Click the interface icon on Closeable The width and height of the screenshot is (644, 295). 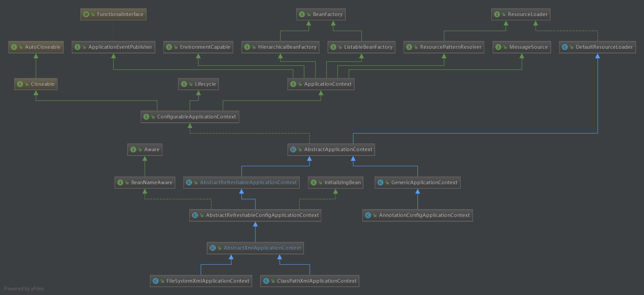20,84
